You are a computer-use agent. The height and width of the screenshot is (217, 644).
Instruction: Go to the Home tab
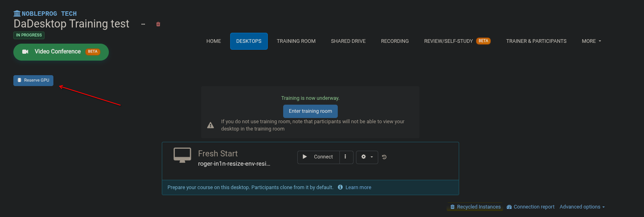(x=214, y=41)
